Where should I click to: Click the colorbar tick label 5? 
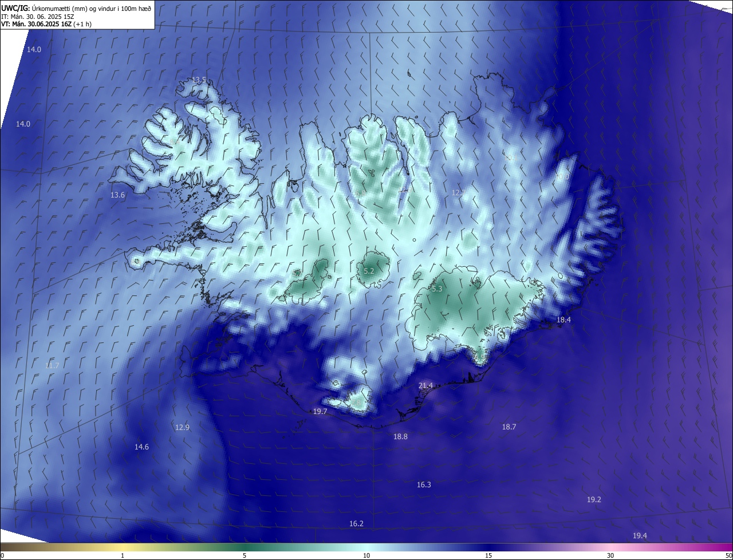(245, 555)
